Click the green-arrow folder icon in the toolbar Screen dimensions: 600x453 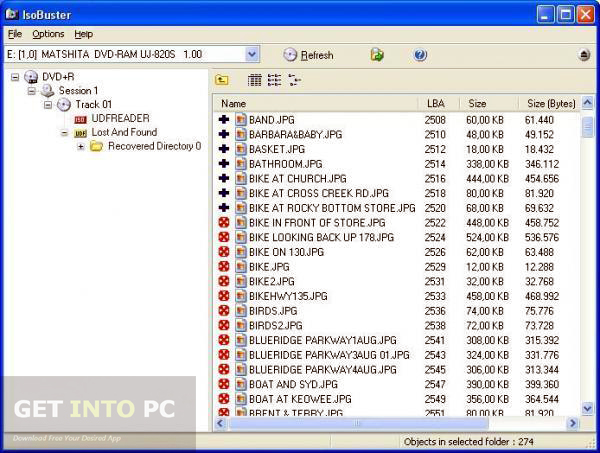coord(377,55)
